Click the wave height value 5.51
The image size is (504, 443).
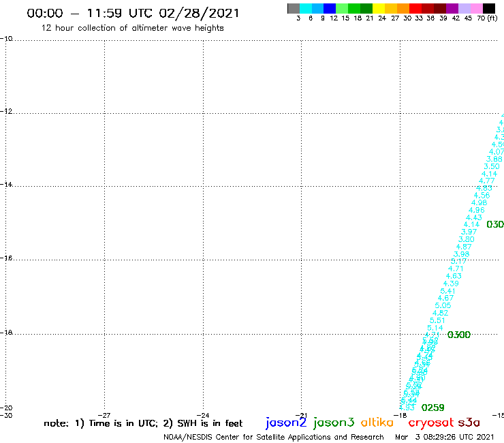pyautogui.click(x=437, y=320)
